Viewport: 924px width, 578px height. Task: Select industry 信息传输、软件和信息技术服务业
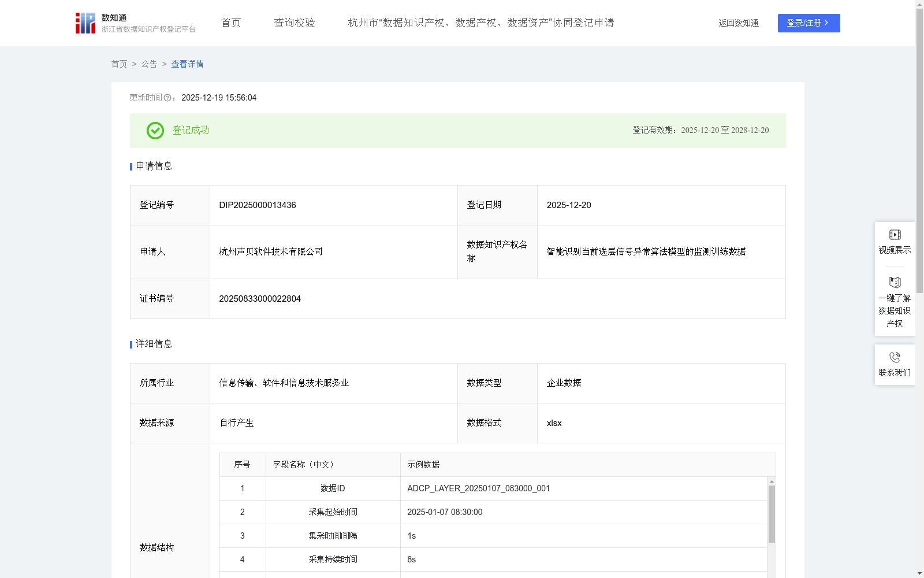284,383
